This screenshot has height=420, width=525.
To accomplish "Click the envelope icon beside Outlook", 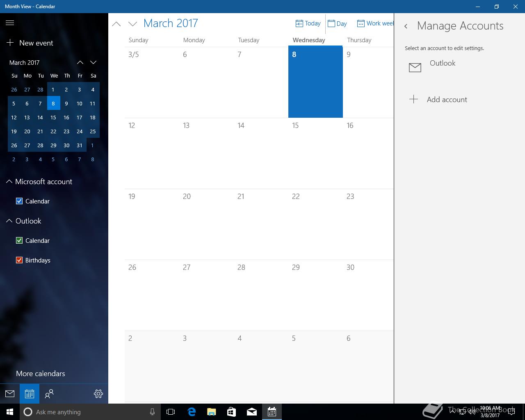I will click(x=415, y=67).
